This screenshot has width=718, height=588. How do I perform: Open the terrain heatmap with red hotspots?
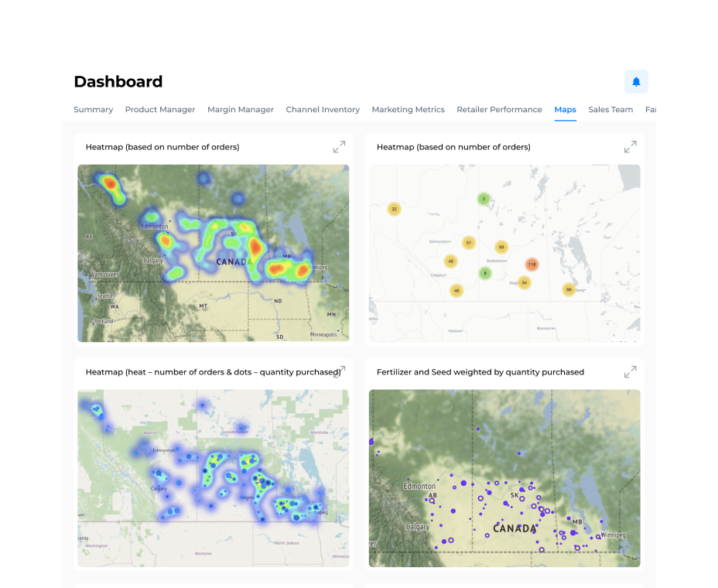(x=214, y=253)
